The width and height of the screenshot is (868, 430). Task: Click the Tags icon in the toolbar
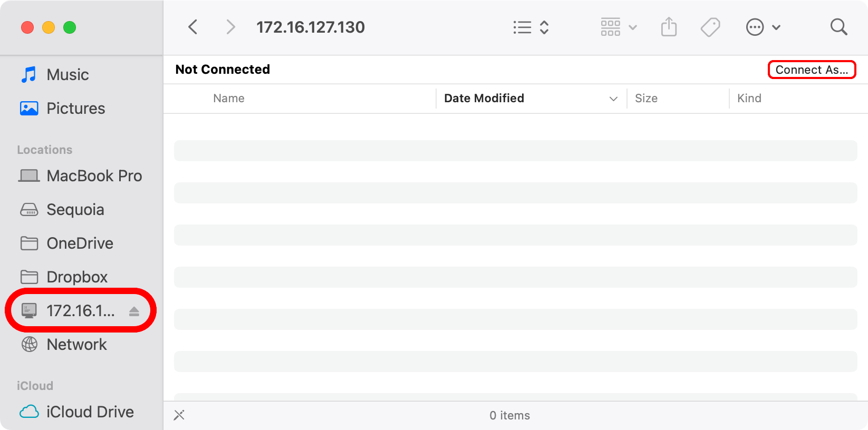[x=710, y=27]
